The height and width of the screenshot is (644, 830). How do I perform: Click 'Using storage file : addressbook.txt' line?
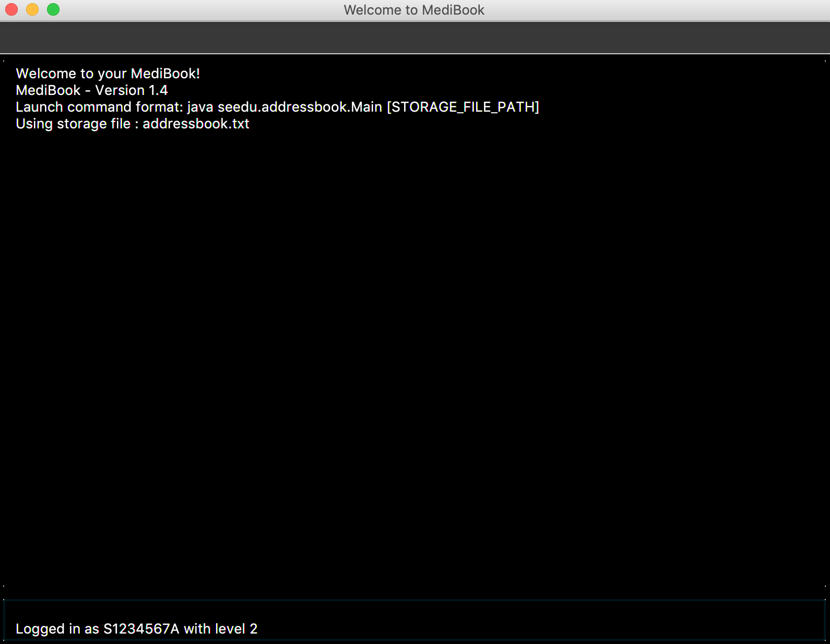click(133, 124)
